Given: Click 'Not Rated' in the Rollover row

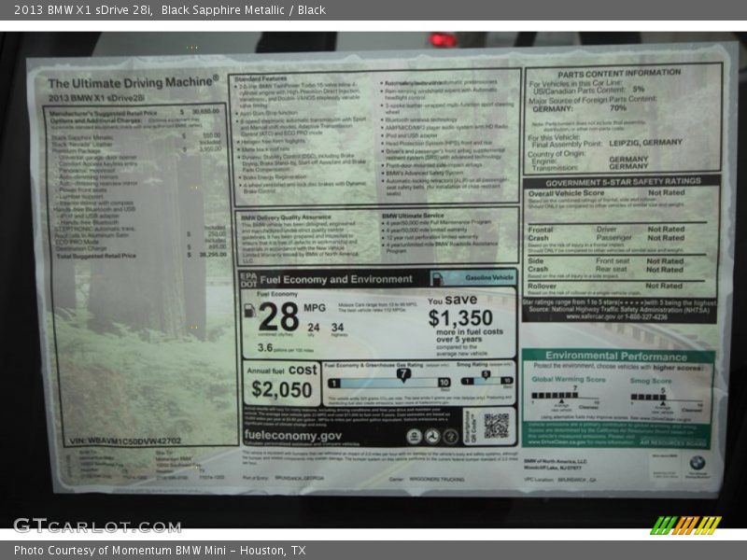Looking at the screenshot, I should 664,286.
